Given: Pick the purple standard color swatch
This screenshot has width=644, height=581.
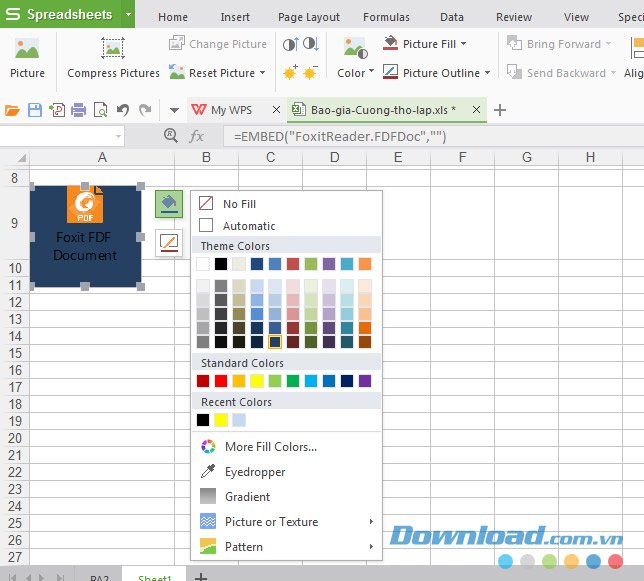Looking at the screenshot, I should click(x=365, y=381).
